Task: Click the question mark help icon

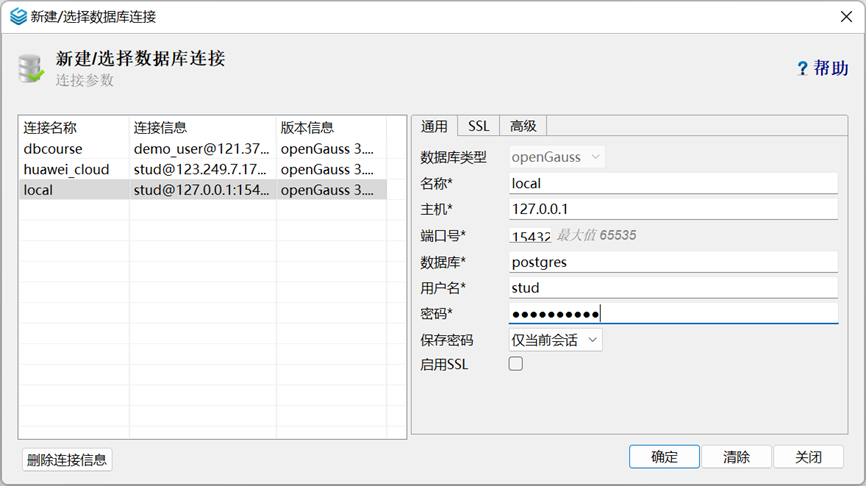Action: [802, 68]
